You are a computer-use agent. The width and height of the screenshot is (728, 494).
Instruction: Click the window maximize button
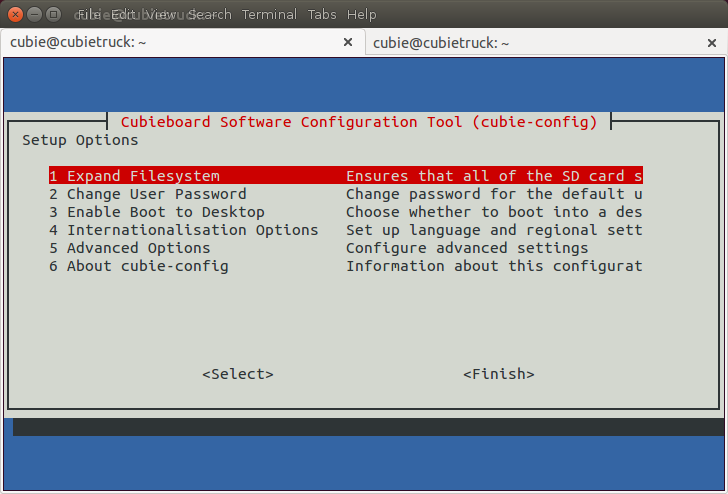coord(54,14)
